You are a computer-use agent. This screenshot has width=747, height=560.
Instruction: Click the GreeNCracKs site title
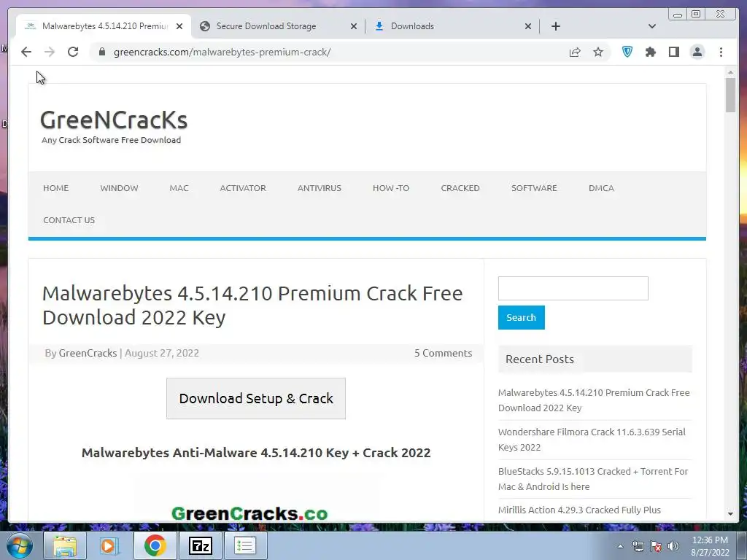(114, 120)
